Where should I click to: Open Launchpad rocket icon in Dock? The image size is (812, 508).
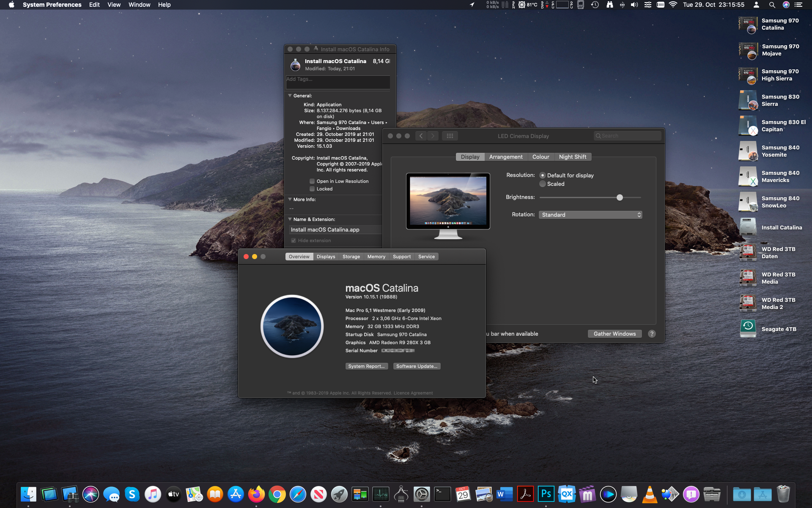click(339, 494)
